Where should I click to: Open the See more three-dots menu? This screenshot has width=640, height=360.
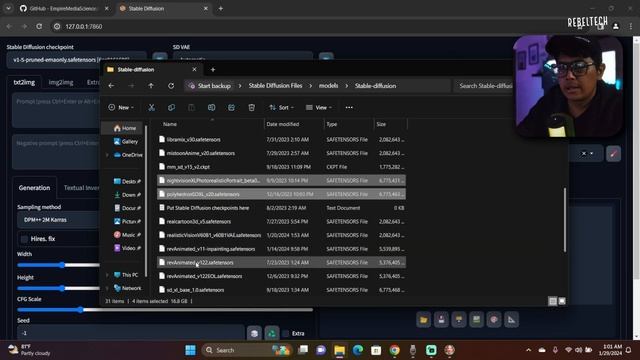(349, 107)
